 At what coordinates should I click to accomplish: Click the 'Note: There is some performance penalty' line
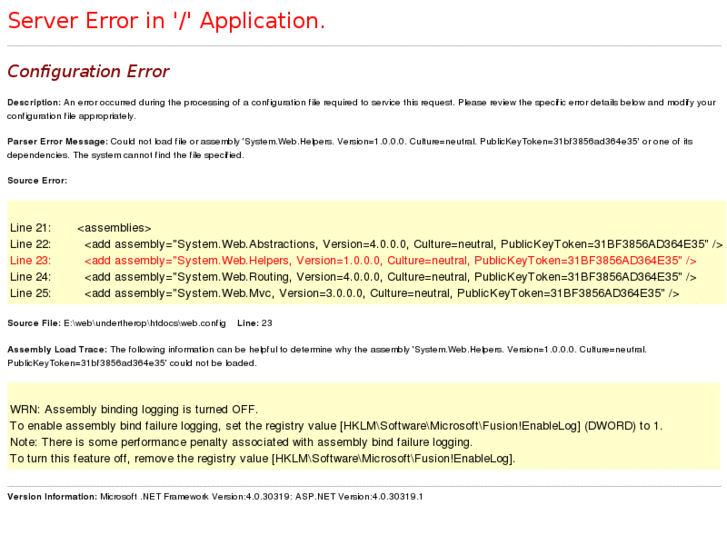pos(241,442)
